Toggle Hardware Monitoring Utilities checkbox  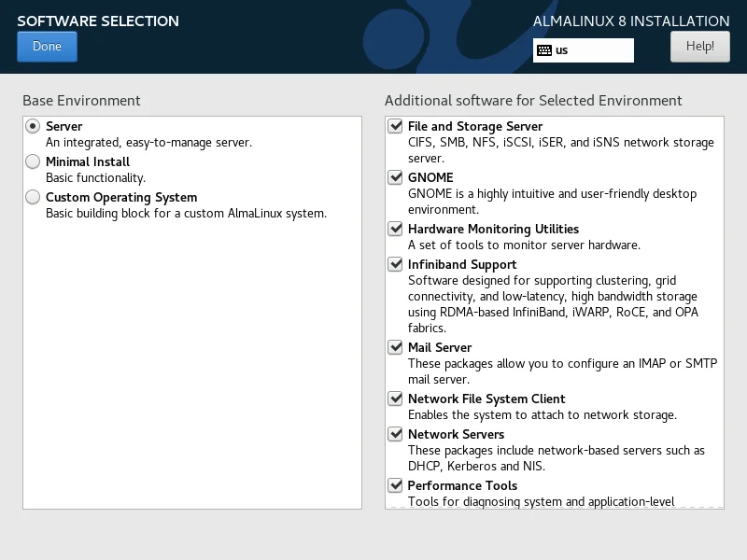coord(395,229)
